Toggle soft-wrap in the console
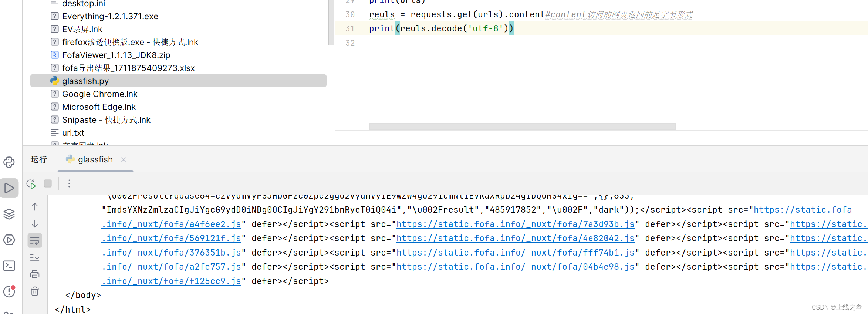Viewport: 868px width, 314px height. [x=35, y=241]
